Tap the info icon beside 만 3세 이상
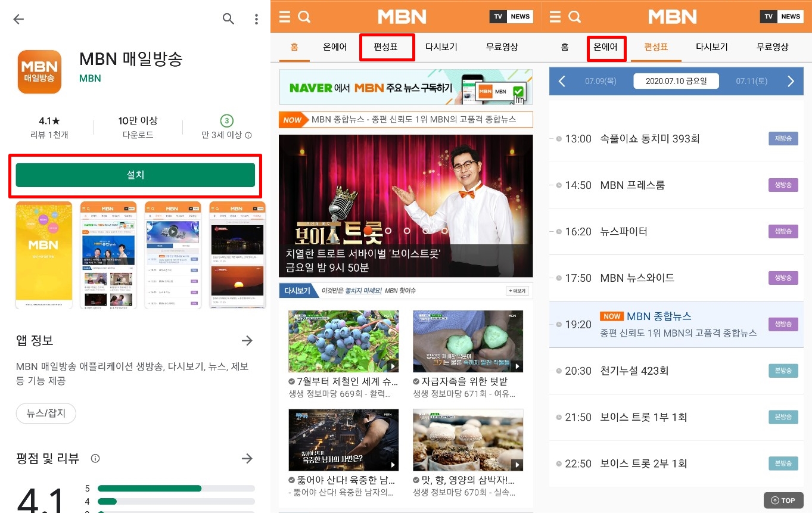Image resolution: width=812 pixels, height=513 pixels. [248, 135]
